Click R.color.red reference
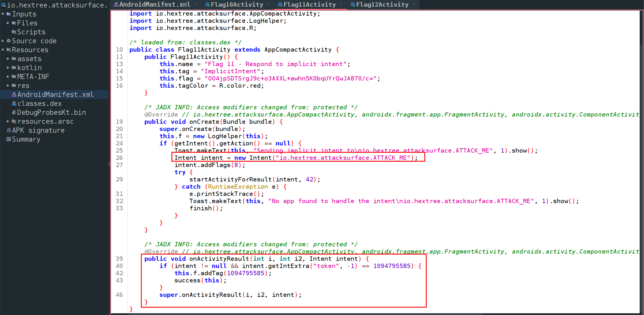The image size is (644, 315). click(x=240, y=86)
